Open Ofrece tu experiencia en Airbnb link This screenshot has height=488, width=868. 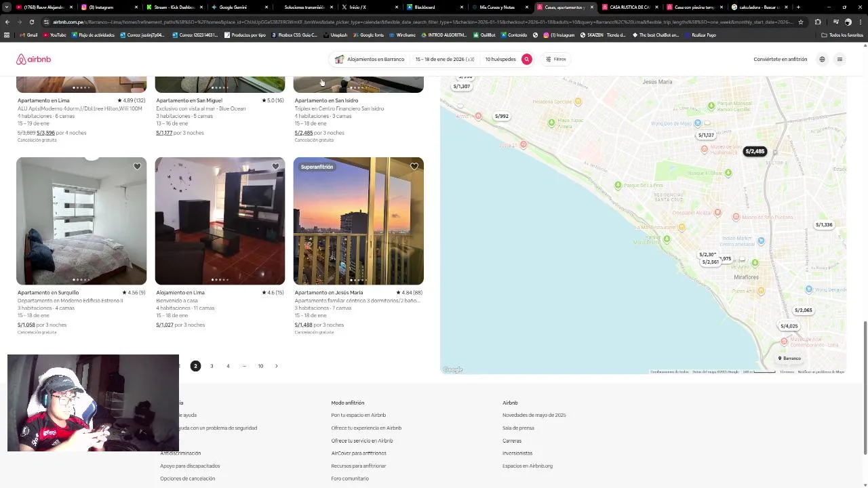pos(366,428)
